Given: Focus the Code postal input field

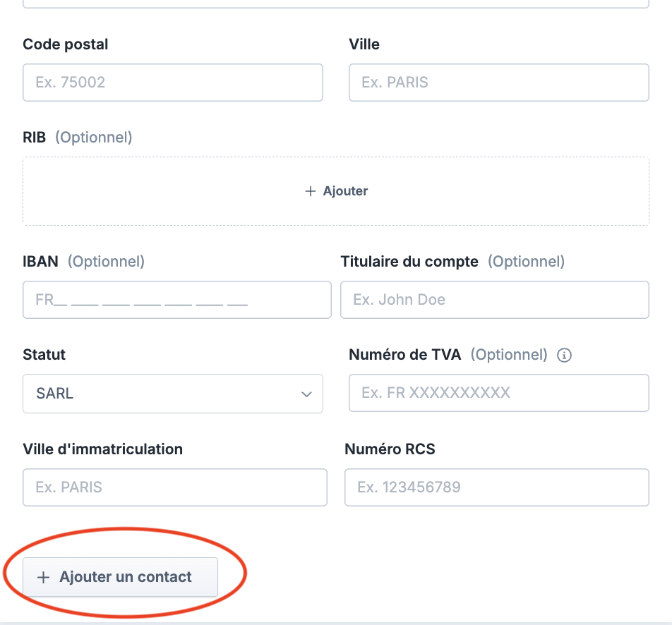Looking at the screenshot, I should click(172, 83).
